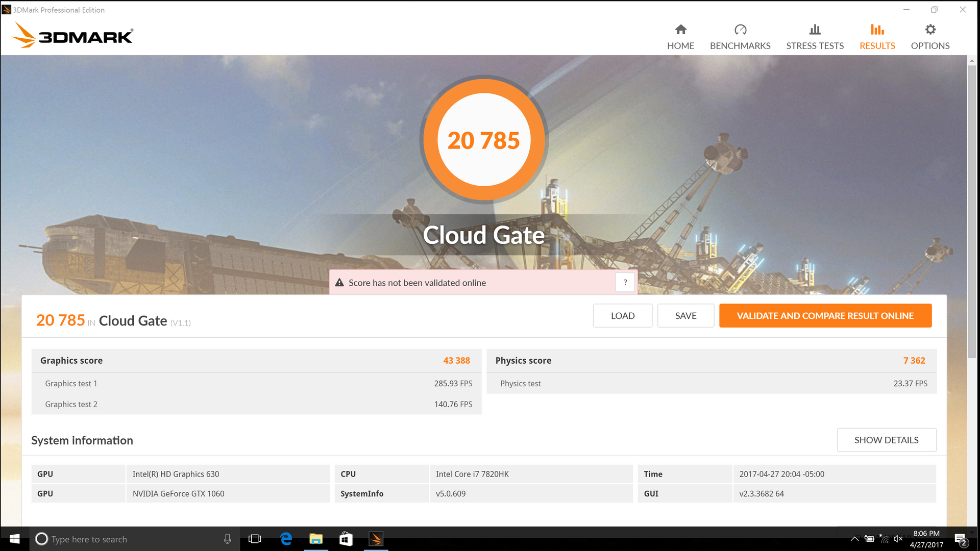Click the Cortana microphone icon
980x551 pixels.
[x=227, y=539]
